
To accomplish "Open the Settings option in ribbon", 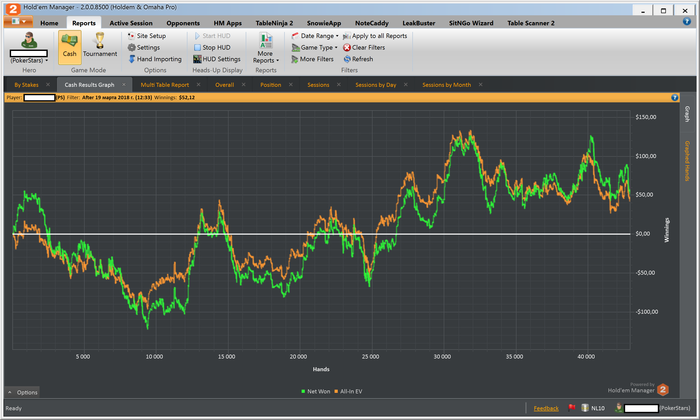I will [x=147, y=47].
